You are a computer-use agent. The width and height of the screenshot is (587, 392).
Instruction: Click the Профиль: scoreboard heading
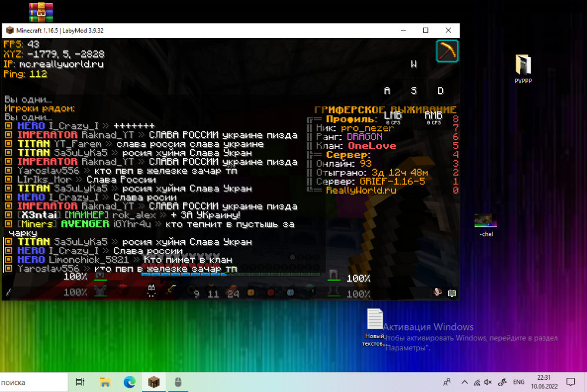(352, 119)
